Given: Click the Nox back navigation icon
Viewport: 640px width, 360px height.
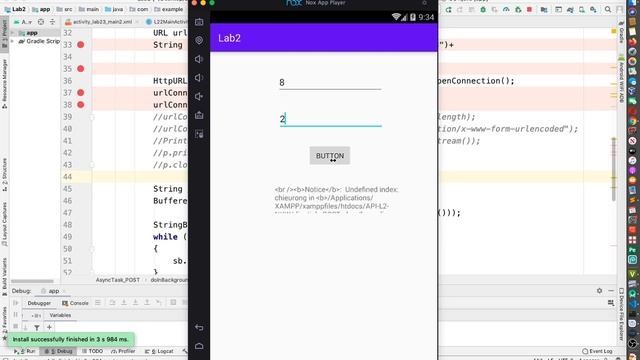Looking at the screenshot, I should [x=199, y=327].
